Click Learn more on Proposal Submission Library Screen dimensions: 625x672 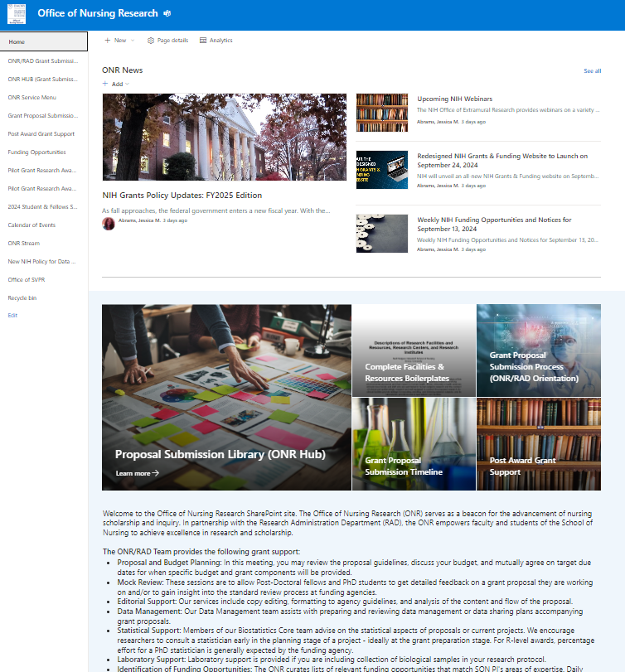137,473
